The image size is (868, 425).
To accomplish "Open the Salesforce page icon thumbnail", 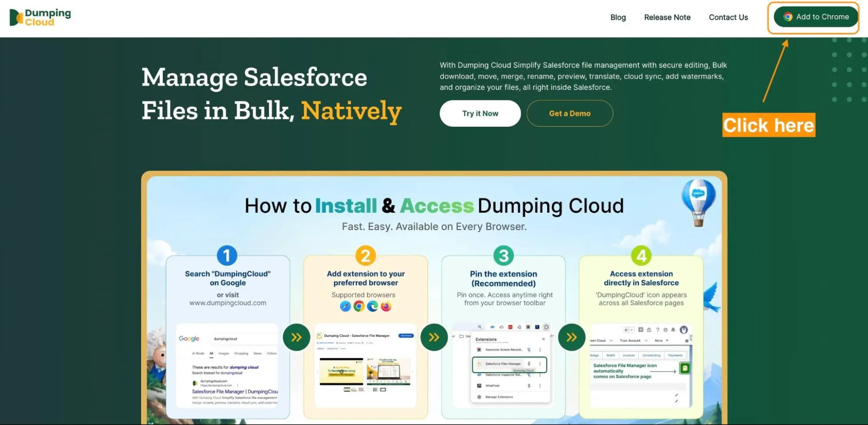I will pyautogui.click(x=641, y=366).
